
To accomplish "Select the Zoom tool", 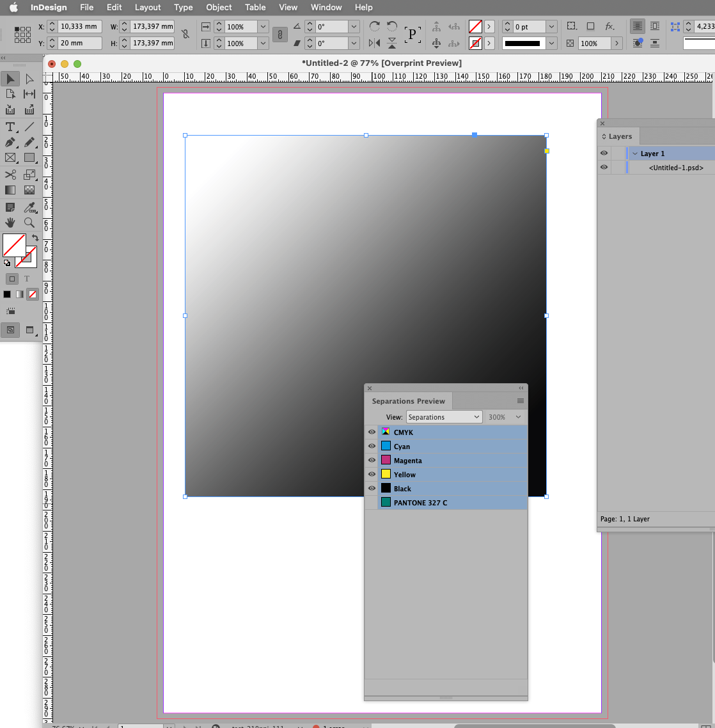I will 29,223.
